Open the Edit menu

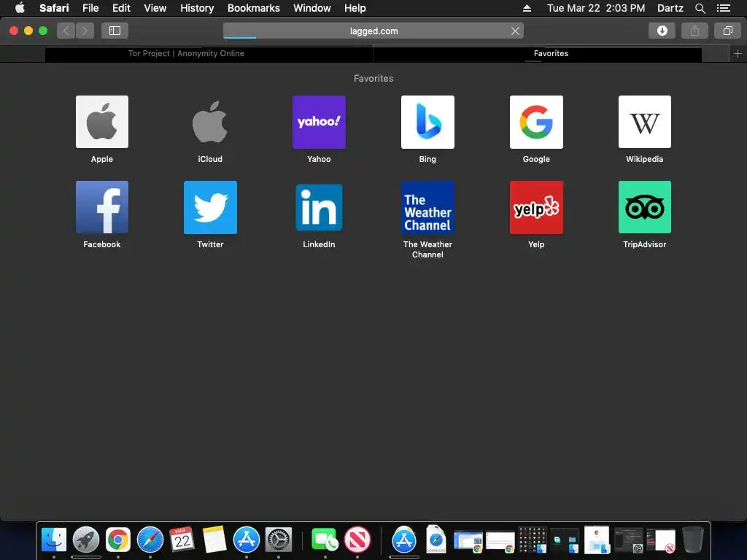pos(121,8)
